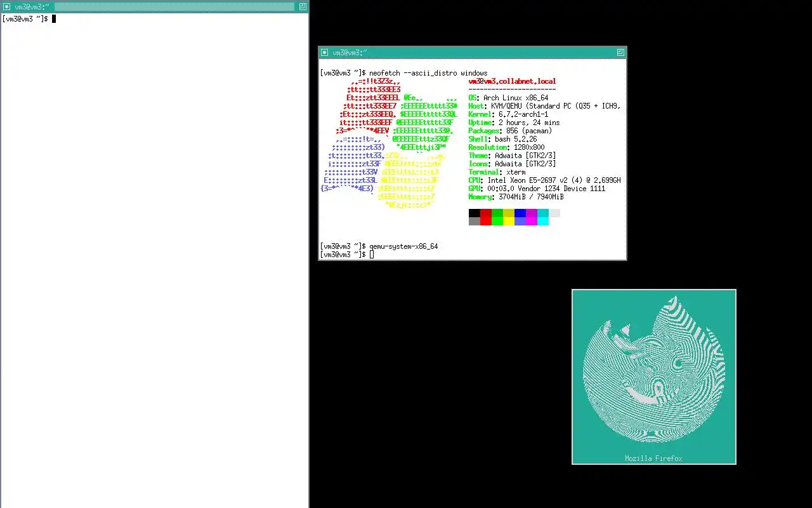Click maximize icon on neofetch terminal title bar
Screen dimensions: 812x508
pyautogui.click(x=620, y=52)
